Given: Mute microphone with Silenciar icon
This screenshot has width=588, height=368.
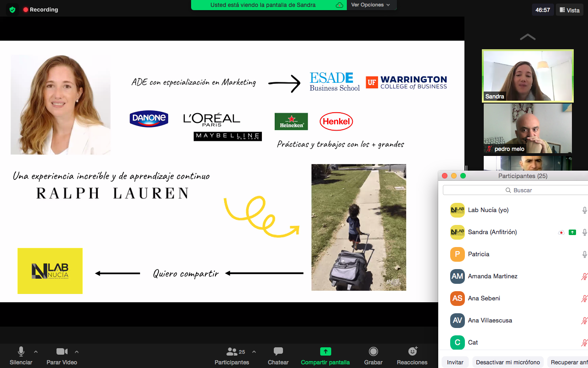Looking at the screenshot, I should 21,352.
